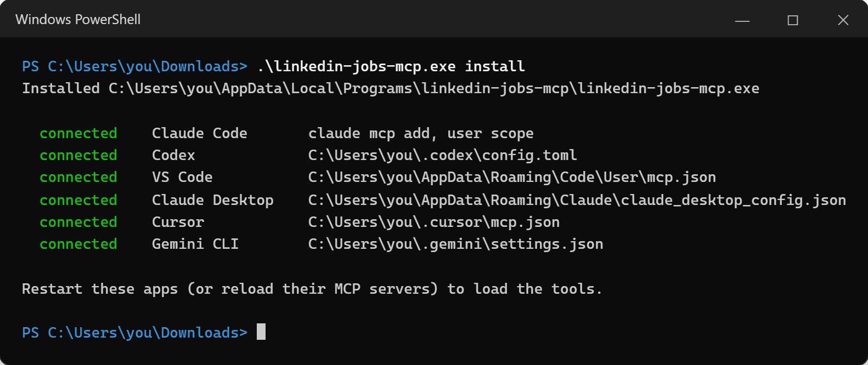Close the Windows PowerShell window
This screenshot has width=868, height=365.
[x=843, y=20]
